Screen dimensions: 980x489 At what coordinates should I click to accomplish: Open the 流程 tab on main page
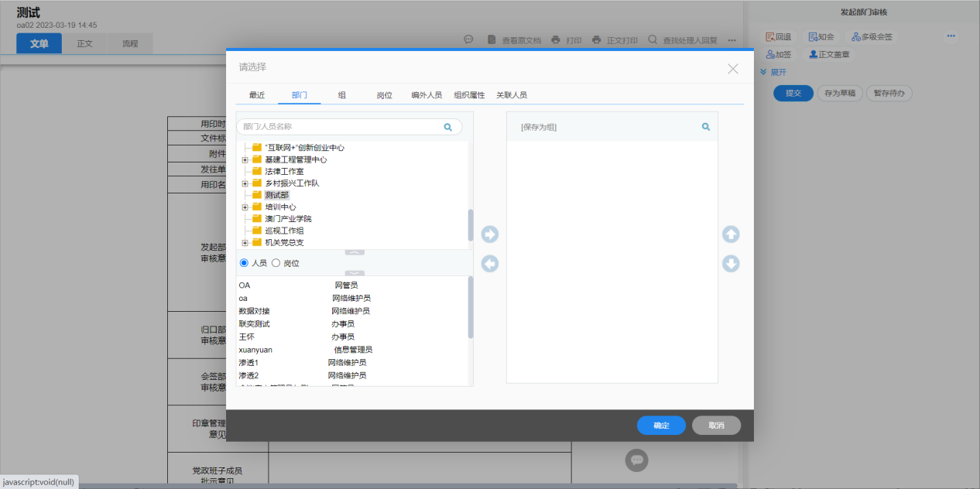pos(130,43)
